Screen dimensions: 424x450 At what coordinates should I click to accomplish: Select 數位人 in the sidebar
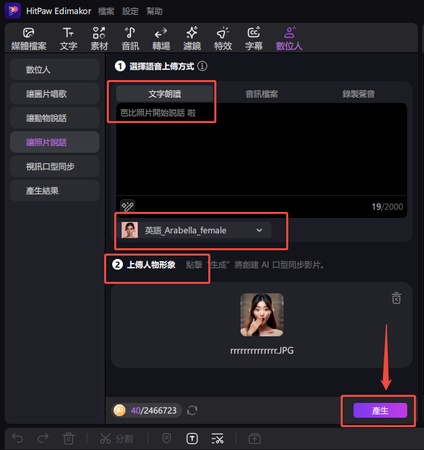point(55,70)
